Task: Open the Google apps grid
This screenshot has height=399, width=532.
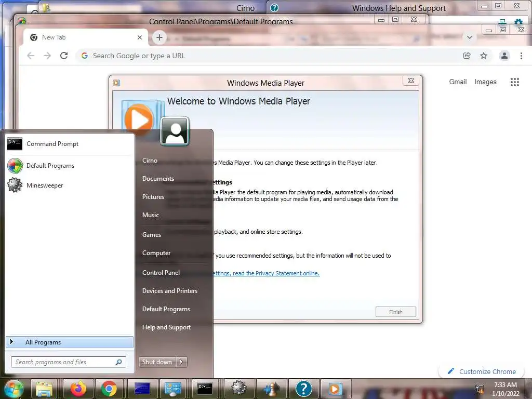Action: tap(515, 82)
